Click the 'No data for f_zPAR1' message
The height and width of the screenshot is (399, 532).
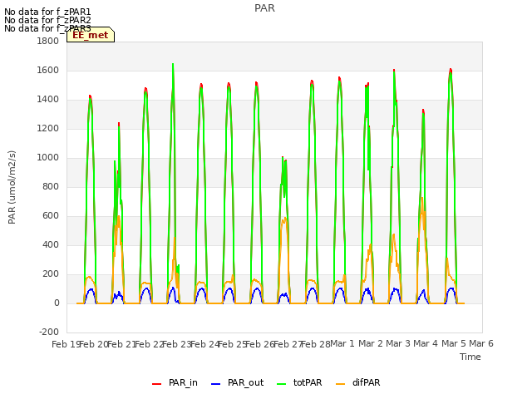click(47, 12)
